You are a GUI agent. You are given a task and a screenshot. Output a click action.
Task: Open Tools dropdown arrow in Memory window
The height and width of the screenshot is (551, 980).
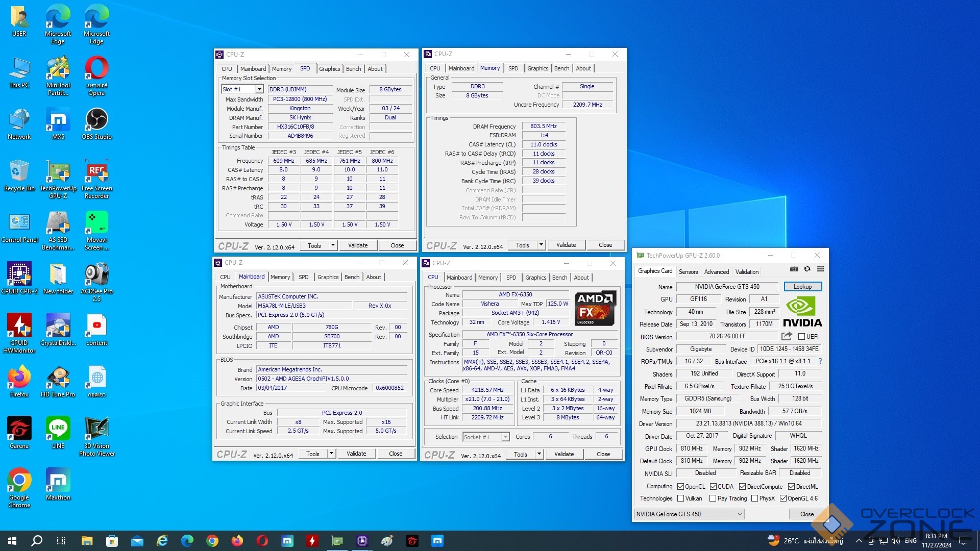tap(541, 245)
